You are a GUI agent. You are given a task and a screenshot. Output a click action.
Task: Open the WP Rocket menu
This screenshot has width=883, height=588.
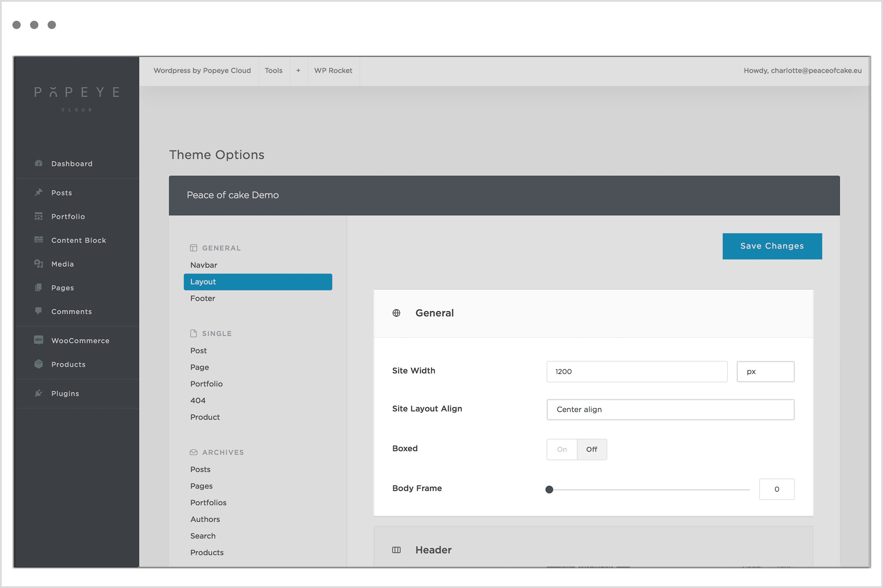(333, 71)
